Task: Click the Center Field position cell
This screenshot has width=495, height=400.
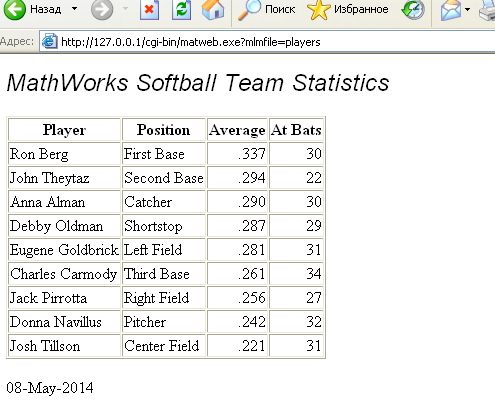Action: [x=164, y=346]
